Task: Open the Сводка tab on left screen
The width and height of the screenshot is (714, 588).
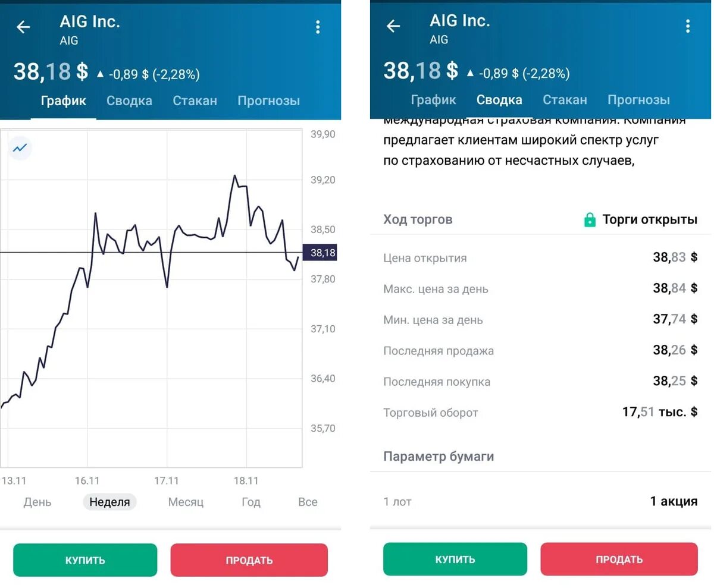Action: click(129, 101)
